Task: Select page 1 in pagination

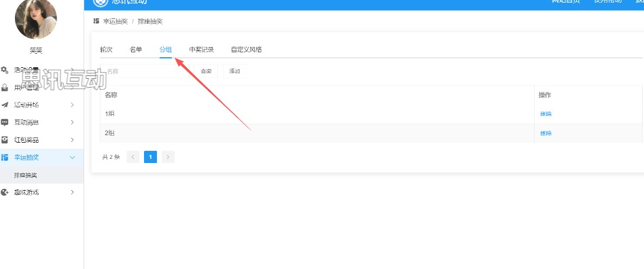Action: point(150,157)
